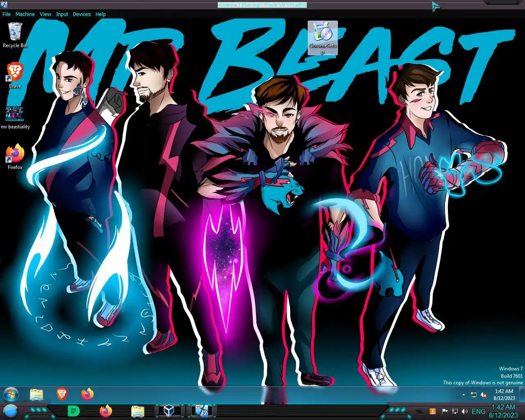Select the mr beastiality image file icon

[x=15, y=118]
